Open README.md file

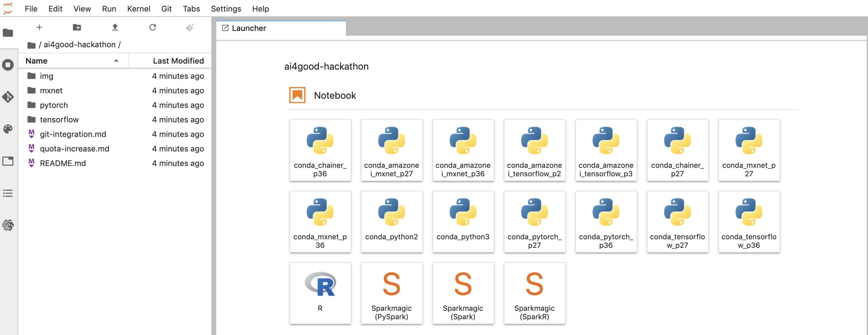coord(63,164)
